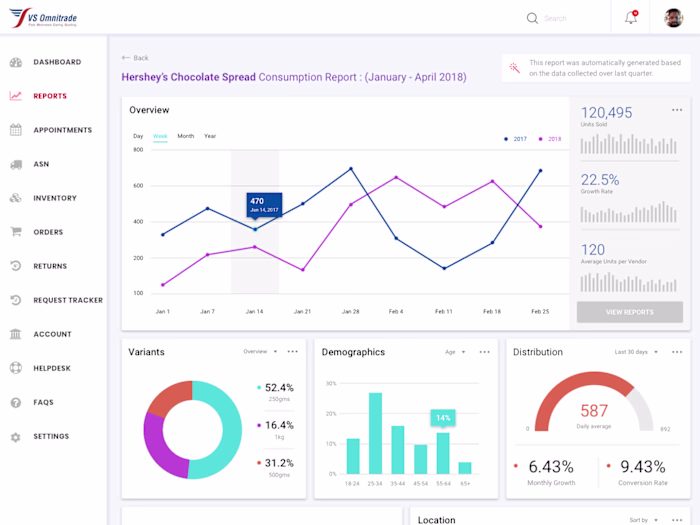
Task: Open Request Tracker page
Action: pos(68,300)
